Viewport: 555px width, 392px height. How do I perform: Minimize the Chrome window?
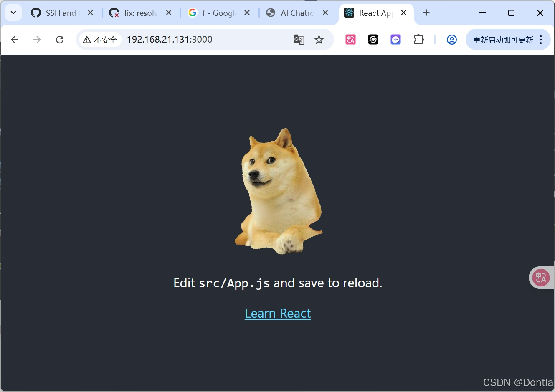[x=482, y=13]
